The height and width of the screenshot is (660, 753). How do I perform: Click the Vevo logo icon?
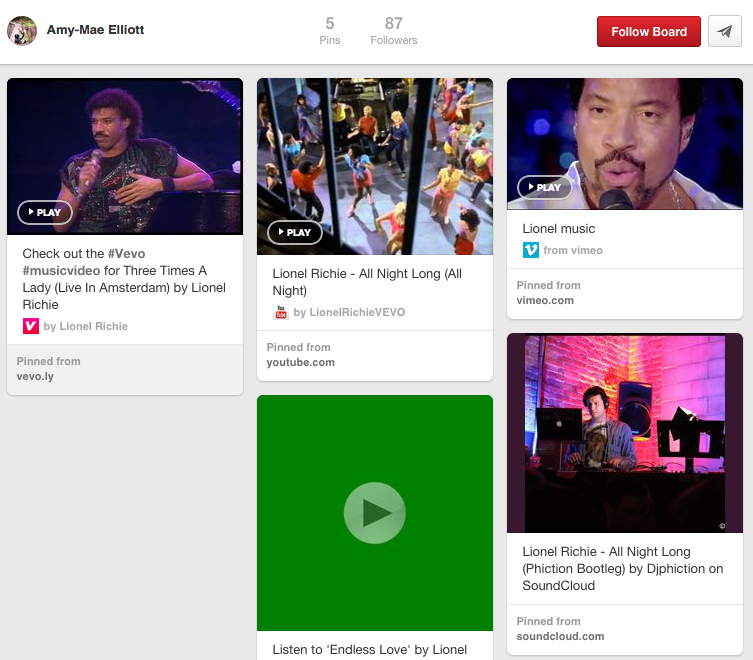click(x=31, y=326)
